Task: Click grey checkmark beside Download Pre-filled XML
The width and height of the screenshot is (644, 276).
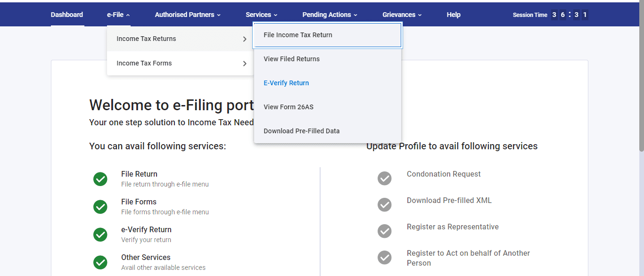Action: (x=385, y=205)
